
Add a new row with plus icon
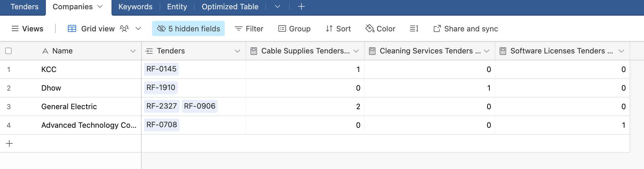[x=9, y=143]
